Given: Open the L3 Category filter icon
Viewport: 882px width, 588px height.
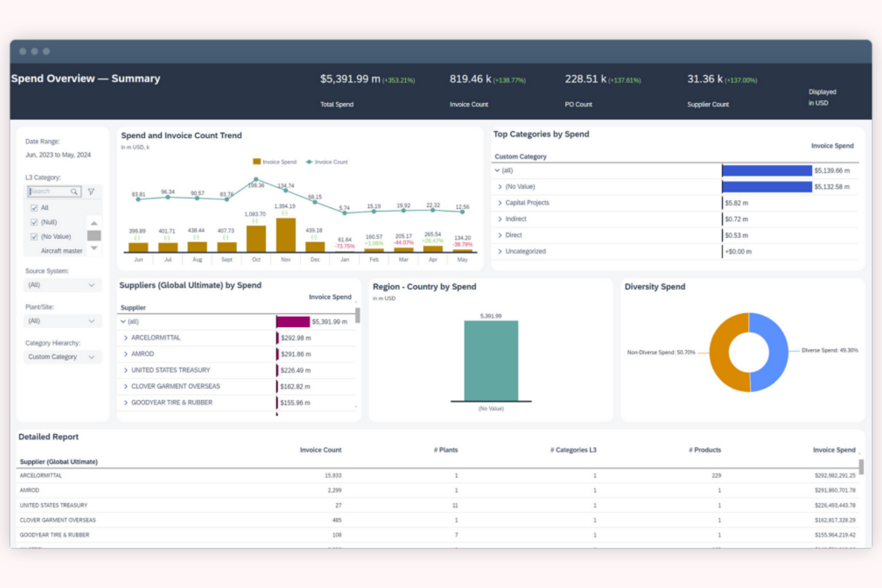Looking at the screenshot, I should coord(91,191).
